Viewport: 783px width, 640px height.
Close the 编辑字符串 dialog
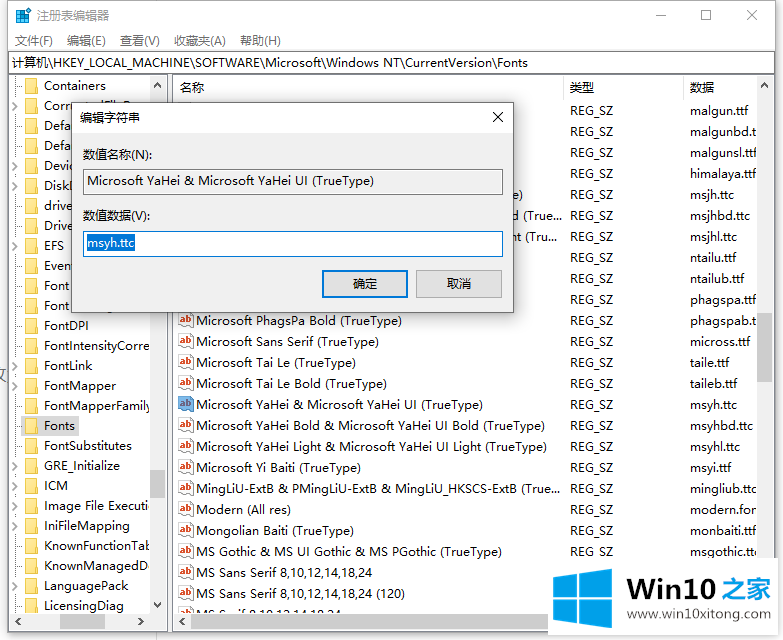click(x=497, y=117)
